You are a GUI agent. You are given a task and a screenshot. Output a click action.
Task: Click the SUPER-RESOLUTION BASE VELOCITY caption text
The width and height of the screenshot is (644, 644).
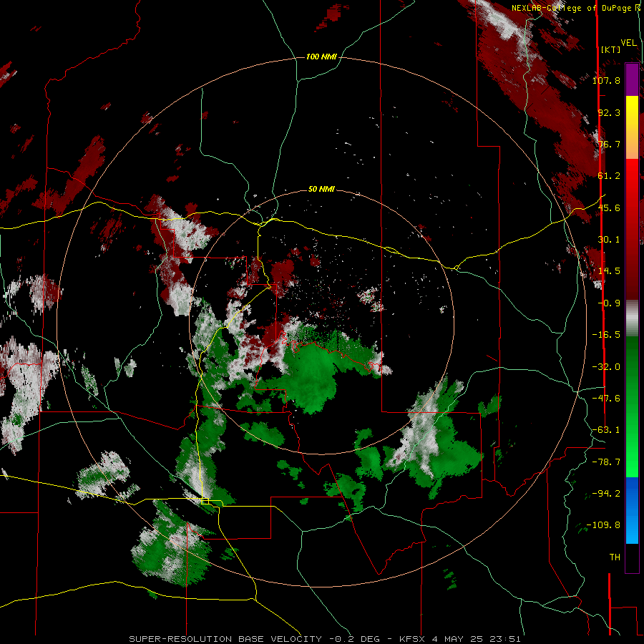tap(225, 639)
